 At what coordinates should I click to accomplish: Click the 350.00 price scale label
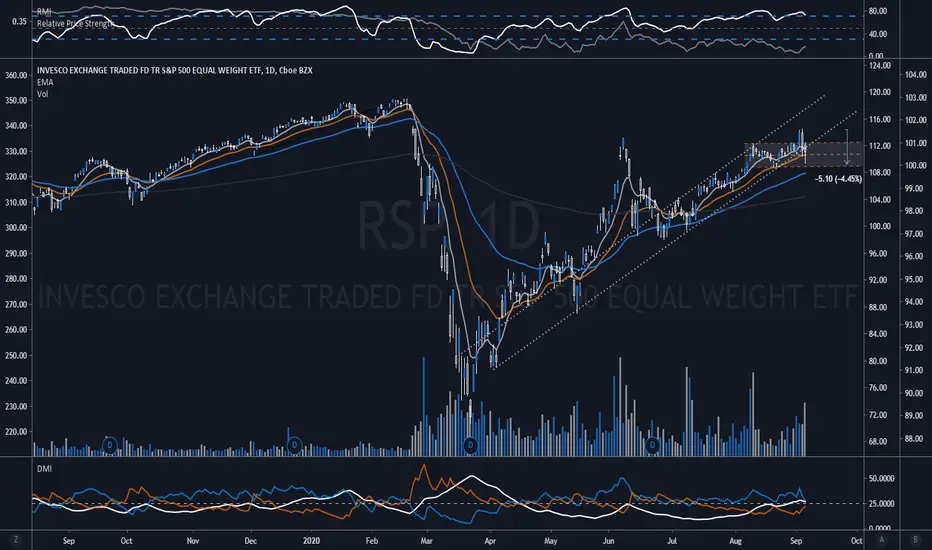(16, 100)
